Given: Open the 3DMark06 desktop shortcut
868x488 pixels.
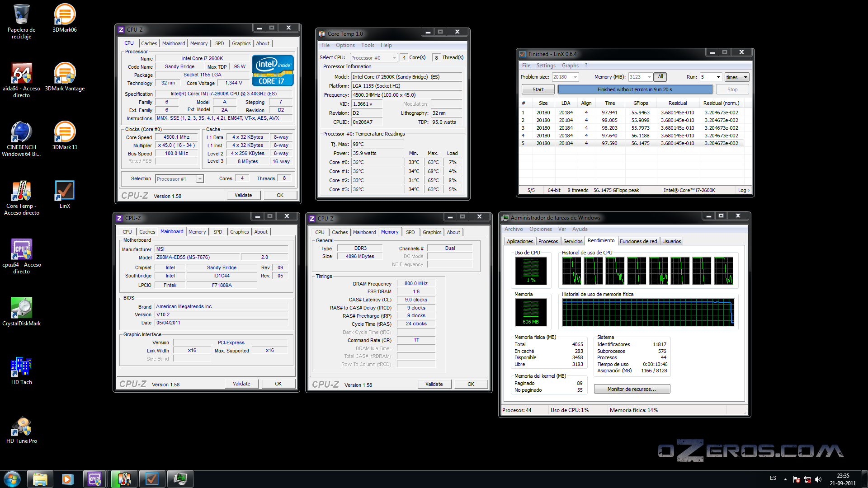Looking at the screenshot, I should [x=65, y=18].
